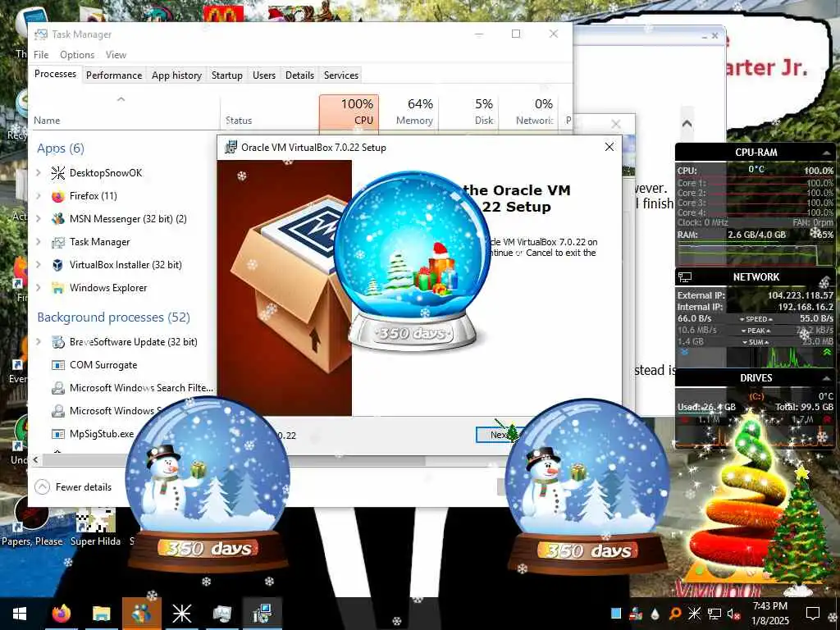840x630 pixels.
Task: Click the BraveSoftware Update process icon
Action: [x=58, y=342]
